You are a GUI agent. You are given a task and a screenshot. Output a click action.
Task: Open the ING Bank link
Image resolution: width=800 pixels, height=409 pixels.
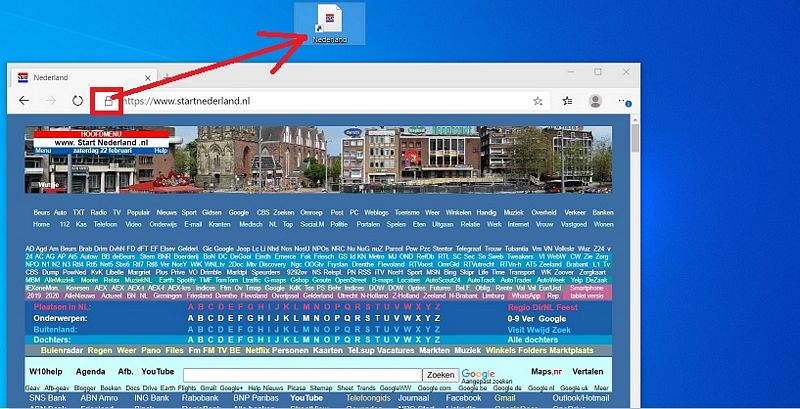pos(152,398)
